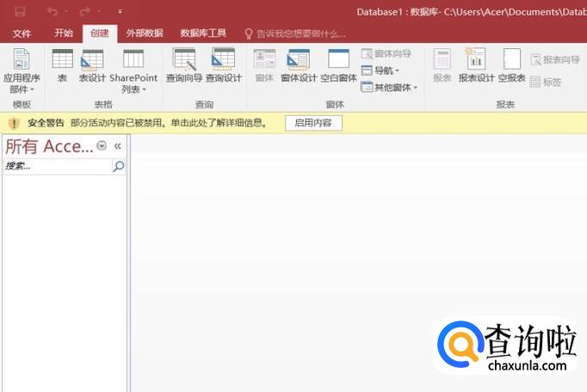Click the 表设计 table design icon
Image resolution: width=587 pixels, height=392 pixels.
click(x=92, y=65)
